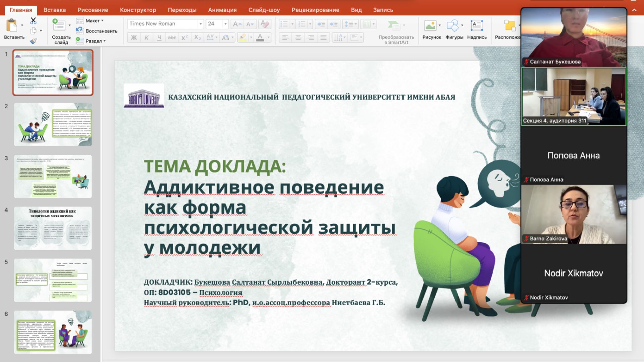Open the Макет layout dropdown
Viewport: 644px width, 362px height.
(x=93, y=21)
